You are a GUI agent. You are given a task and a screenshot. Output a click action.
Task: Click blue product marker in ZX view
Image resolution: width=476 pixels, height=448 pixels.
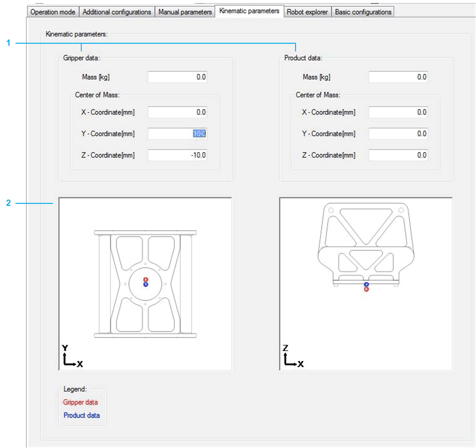[x=366, y=284]
